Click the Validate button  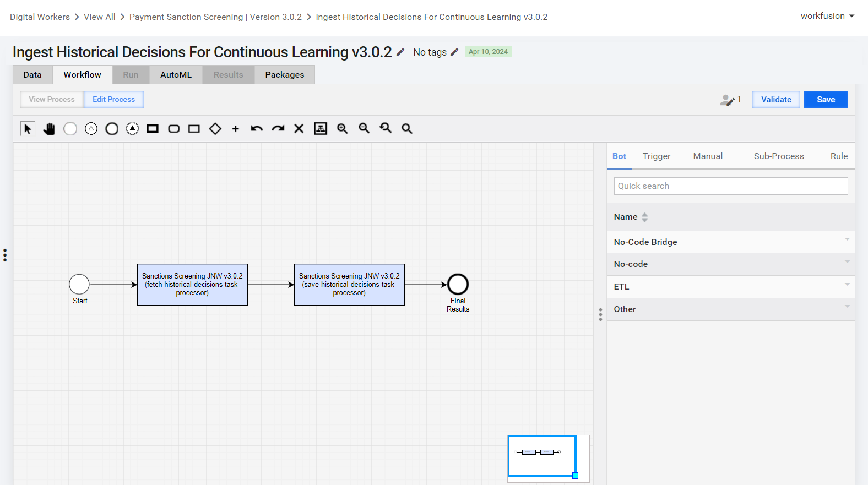coord(776,100)
